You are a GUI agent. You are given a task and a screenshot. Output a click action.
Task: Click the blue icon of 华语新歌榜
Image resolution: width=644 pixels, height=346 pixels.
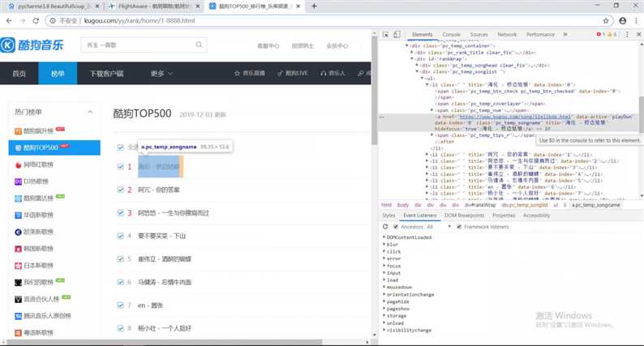click(x=18, y=215)
